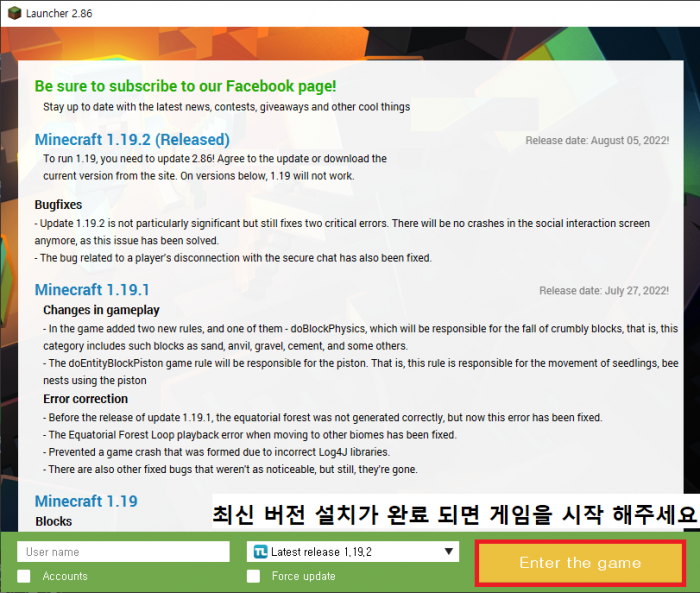Select the Bugfixes subheading
The image size is (700, 593).
click(x=58, y=204)
